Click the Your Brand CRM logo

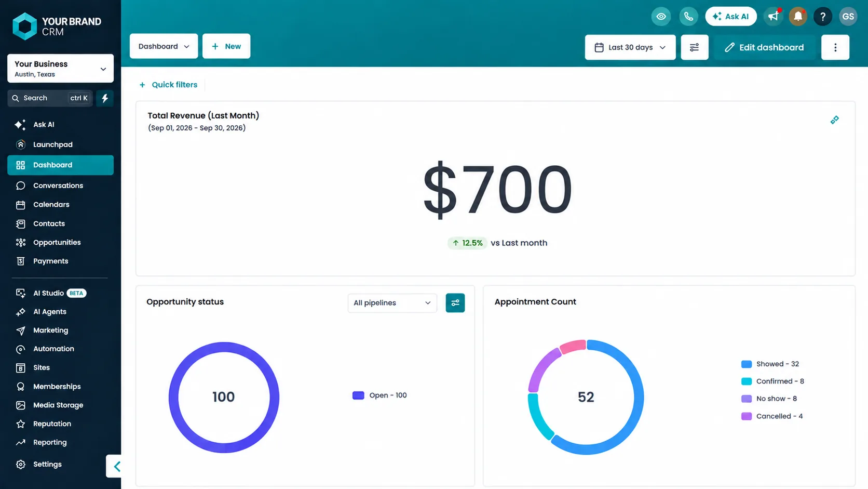pyautogui.click(x=57, y=26)
